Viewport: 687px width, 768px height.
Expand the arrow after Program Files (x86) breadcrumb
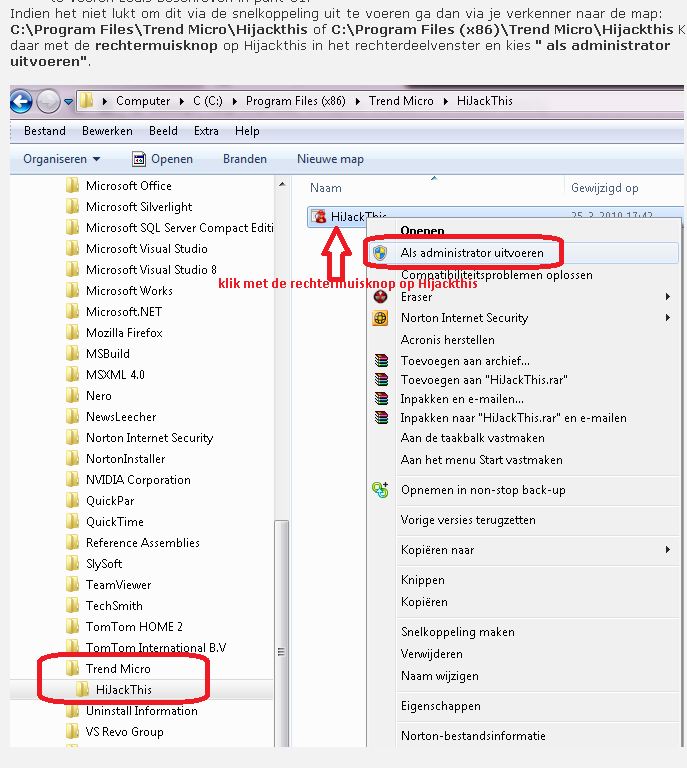[x=357, y=101]
